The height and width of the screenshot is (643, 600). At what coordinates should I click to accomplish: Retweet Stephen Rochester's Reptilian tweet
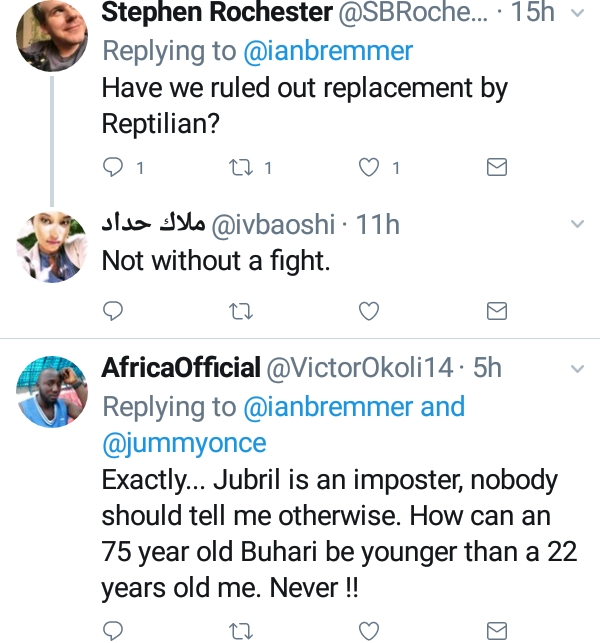(243, 168)
